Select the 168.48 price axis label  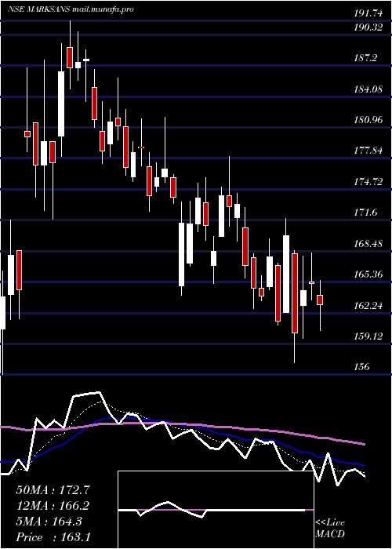click(368, 244)
